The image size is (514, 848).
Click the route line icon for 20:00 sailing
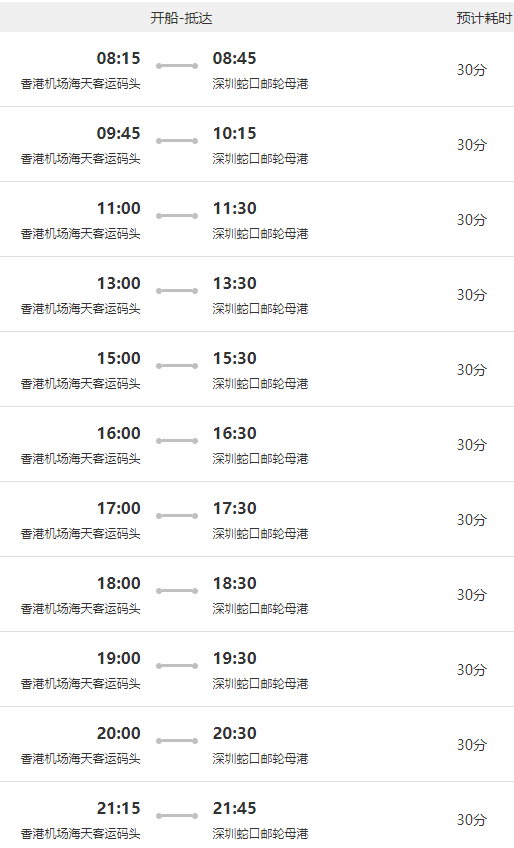pyautogui.click(x=177, y=741)
